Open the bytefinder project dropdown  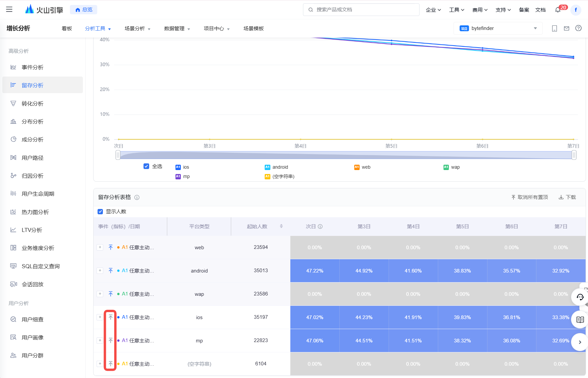pyautogui.click(x=498, y=28)
